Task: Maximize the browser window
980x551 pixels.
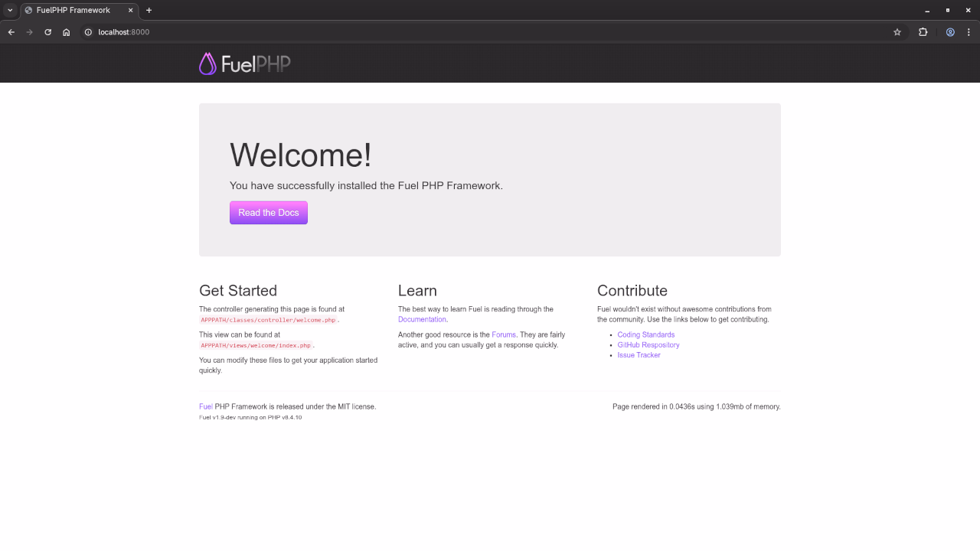Action: coord(948,10)
